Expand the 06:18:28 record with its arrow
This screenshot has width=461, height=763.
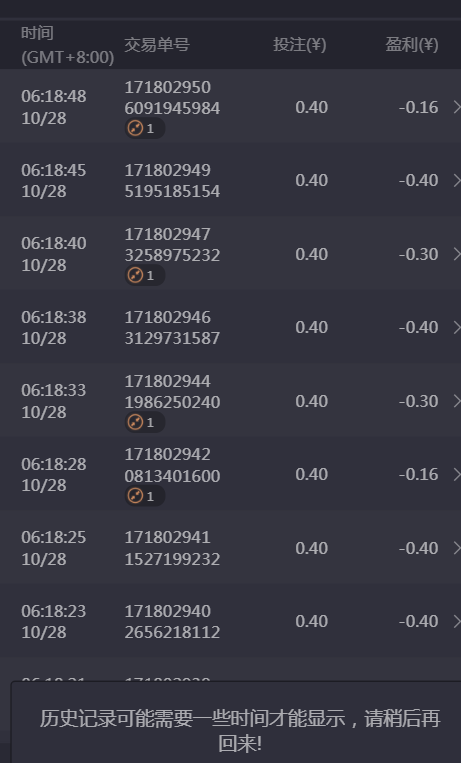click(x=457, y=474)
